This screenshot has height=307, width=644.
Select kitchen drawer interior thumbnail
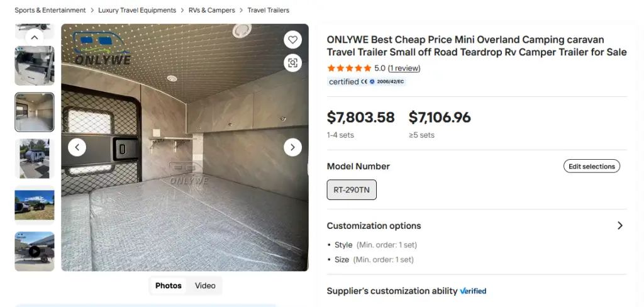[35, 66]
